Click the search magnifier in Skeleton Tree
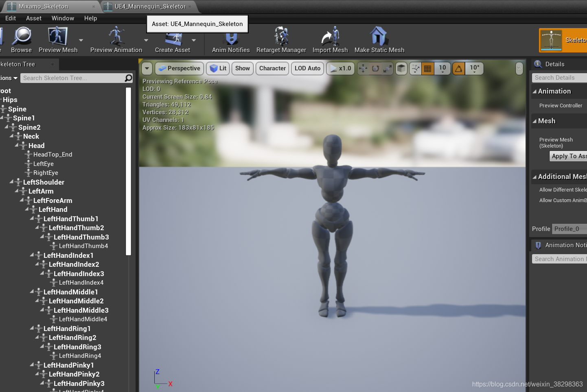587x392 pixels. pos(129,78)
